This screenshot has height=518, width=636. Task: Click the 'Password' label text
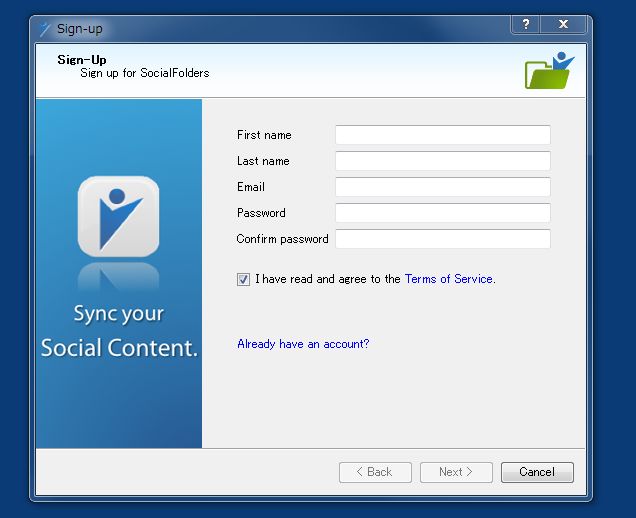click(x=261, y=213)
